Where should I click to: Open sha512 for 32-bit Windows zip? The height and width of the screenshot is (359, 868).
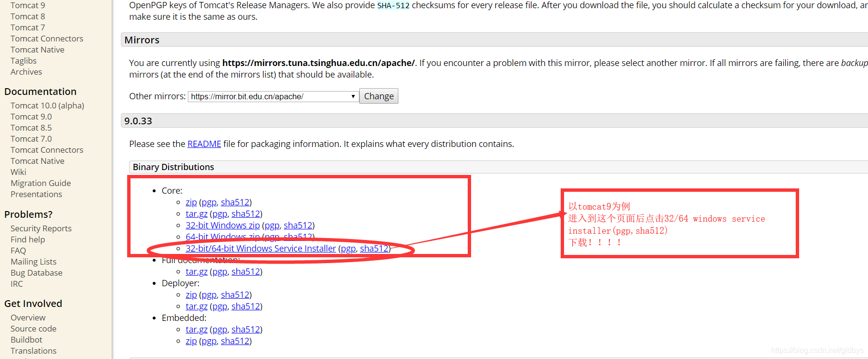pos(298,226)
